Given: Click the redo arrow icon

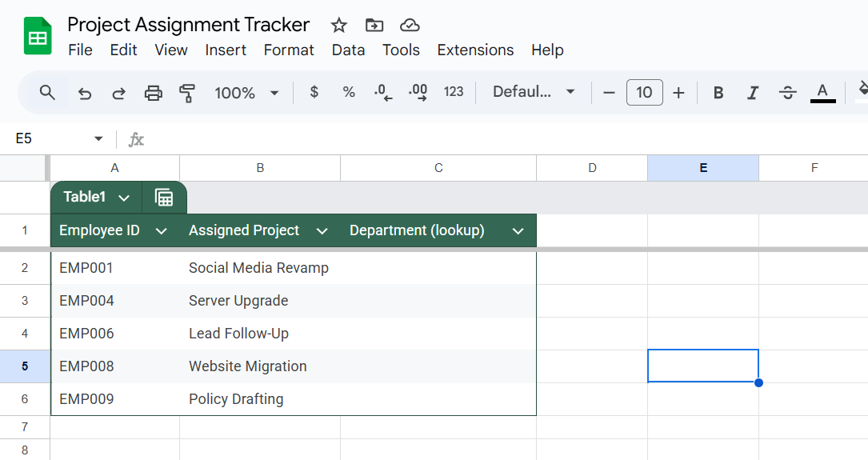Looking at the screenshot, I should point(118,93).
